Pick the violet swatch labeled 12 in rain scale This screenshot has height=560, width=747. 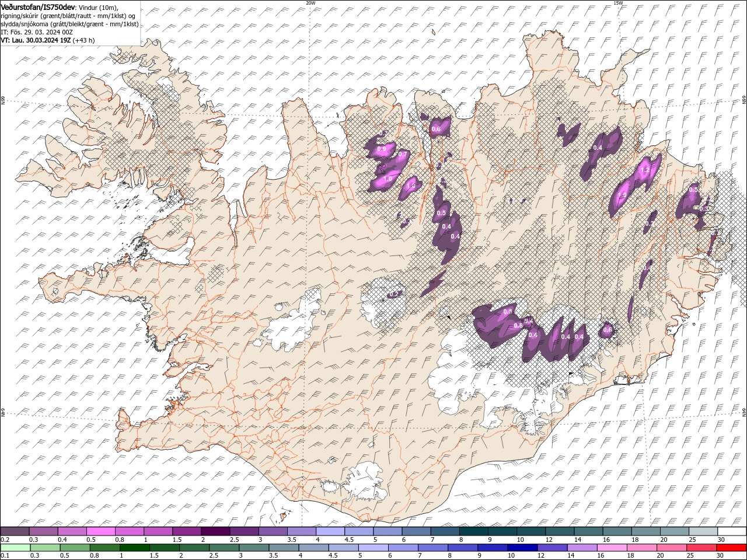click(552, 548)
